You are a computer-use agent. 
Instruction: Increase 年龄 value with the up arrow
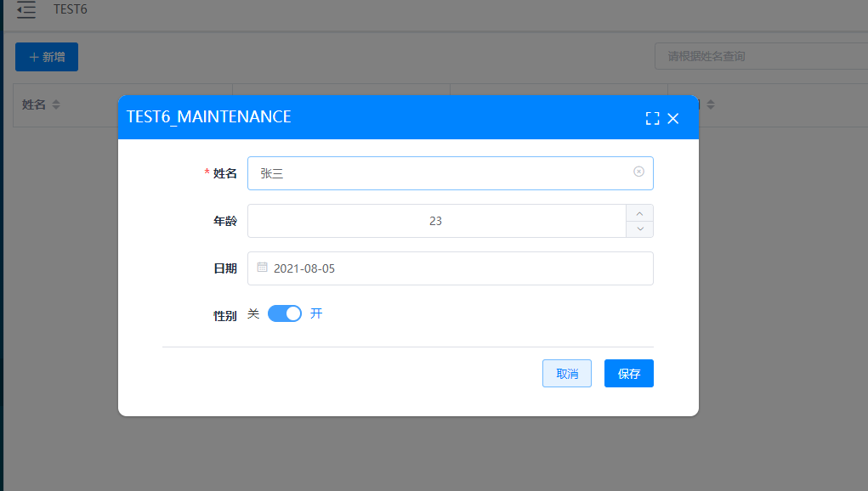[640, 213]
